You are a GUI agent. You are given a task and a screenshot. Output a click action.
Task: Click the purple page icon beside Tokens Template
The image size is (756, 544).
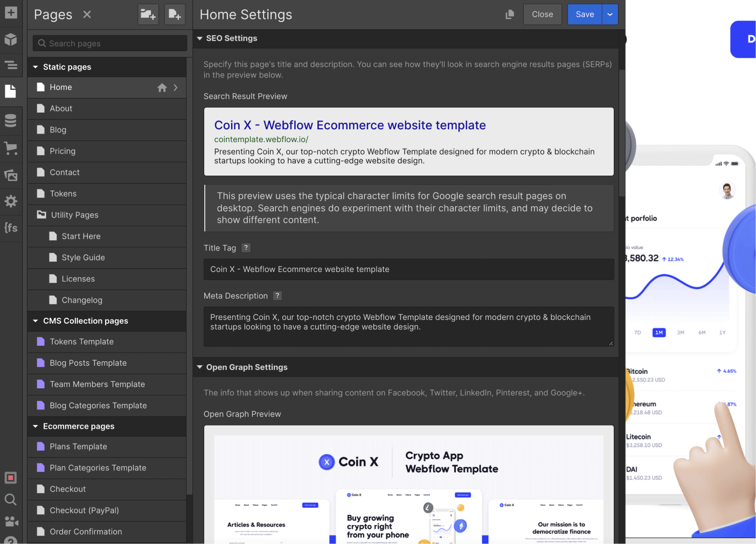(x=40, y=341)
